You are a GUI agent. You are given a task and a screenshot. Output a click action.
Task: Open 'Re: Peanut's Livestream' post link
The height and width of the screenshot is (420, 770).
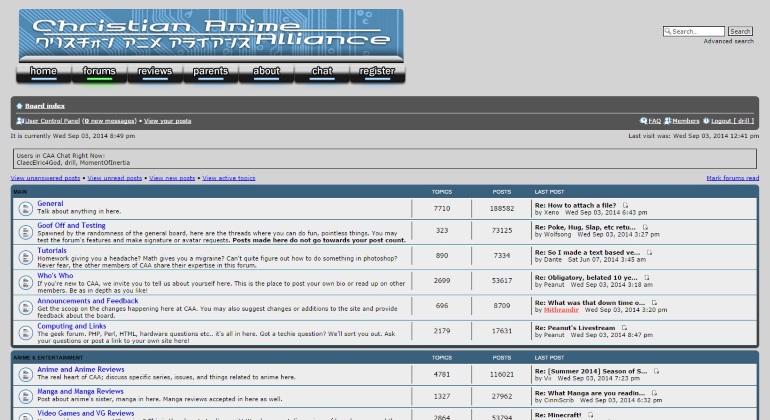575,328
